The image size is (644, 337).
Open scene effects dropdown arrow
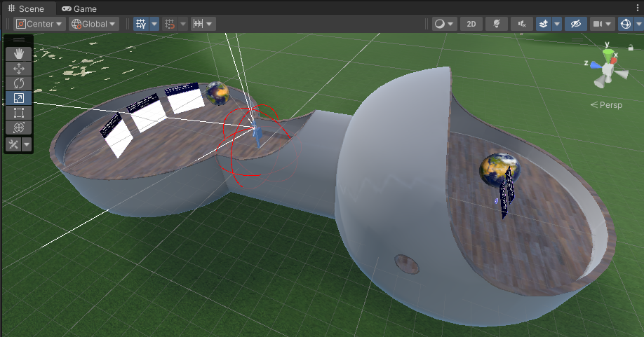(557, 24)
